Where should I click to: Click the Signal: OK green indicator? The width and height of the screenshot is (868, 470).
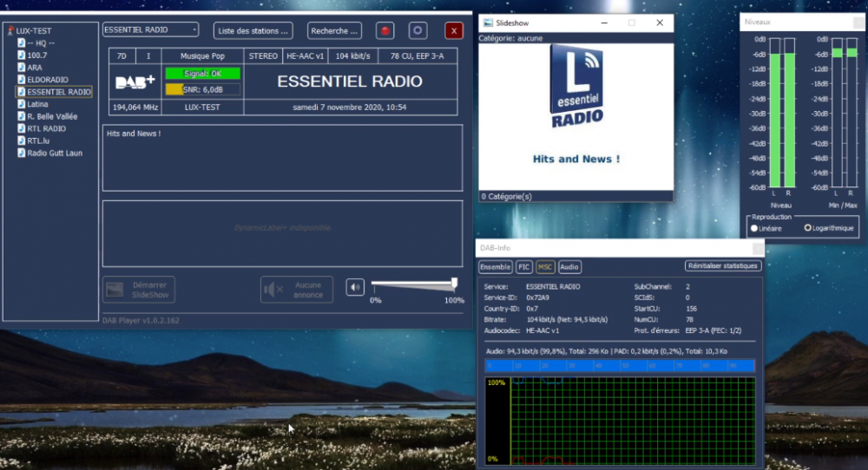pyautogui.click(x=202, y=74)
